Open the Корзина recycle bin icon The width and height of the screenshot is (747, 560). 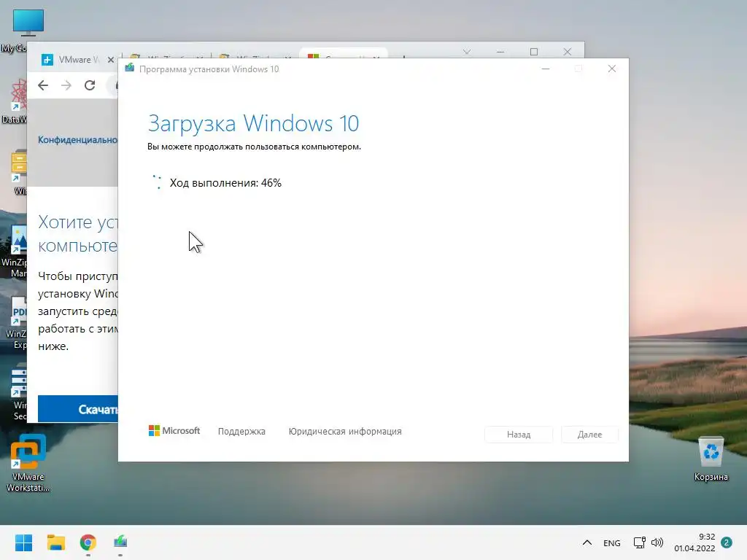coord(711,459)
